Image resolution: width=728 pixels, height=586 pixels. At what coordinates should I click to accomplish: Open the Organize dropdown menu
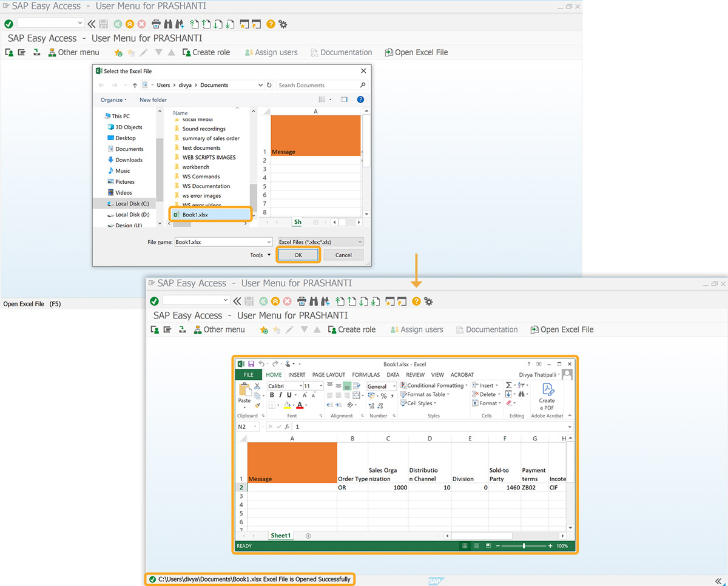(113, 99)
